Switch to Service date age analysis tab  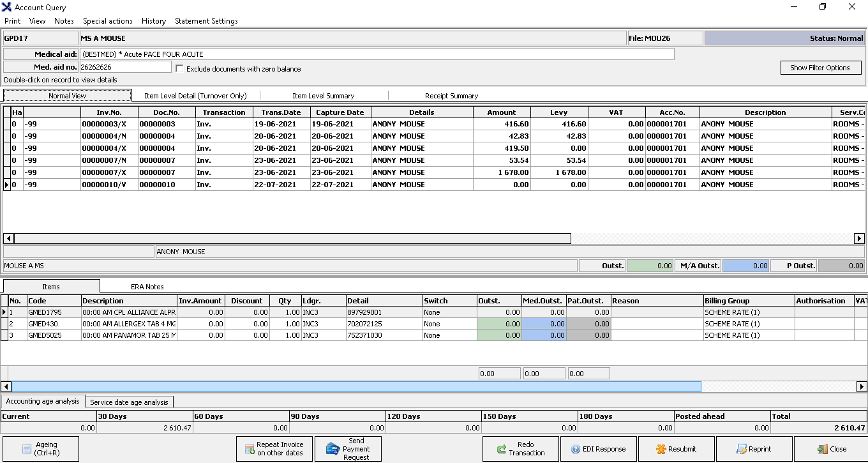[129, 402]
